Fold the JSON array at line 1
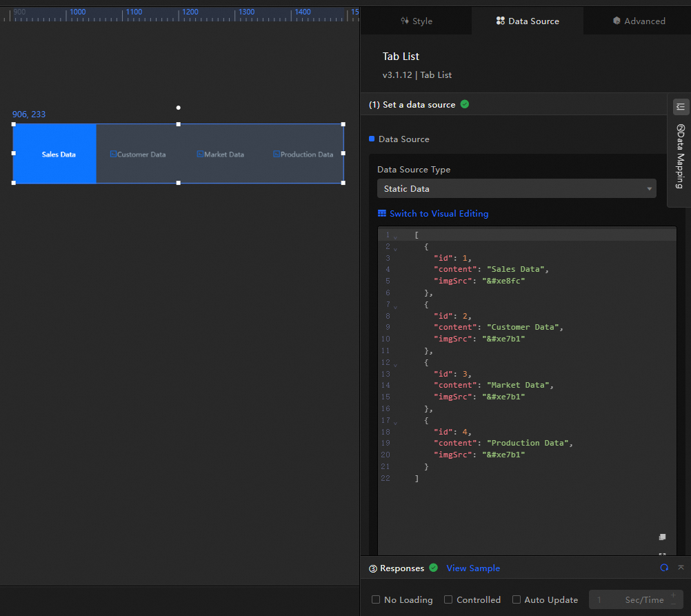 (395, 237)
